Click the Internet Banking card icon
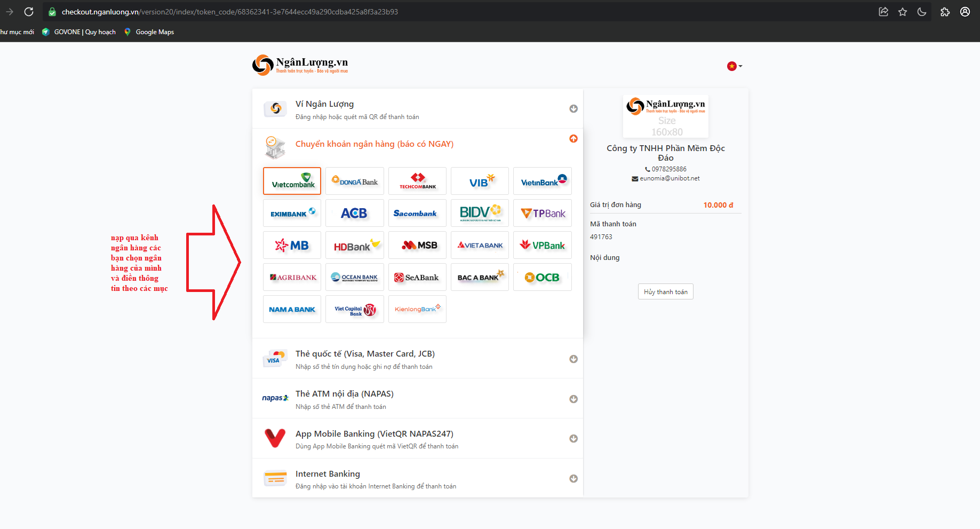This screenshot has width=980, height=529. [275, 478]
